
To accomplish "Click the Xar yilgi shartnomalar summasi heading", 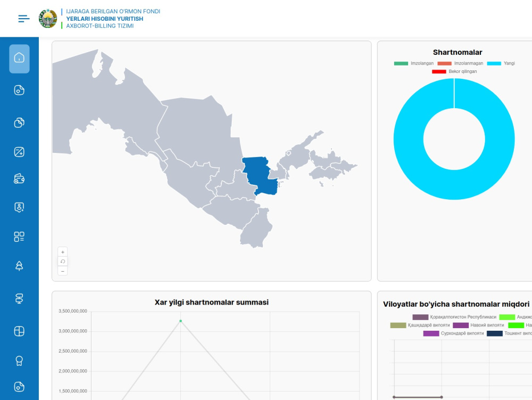I will coord(211,302).
